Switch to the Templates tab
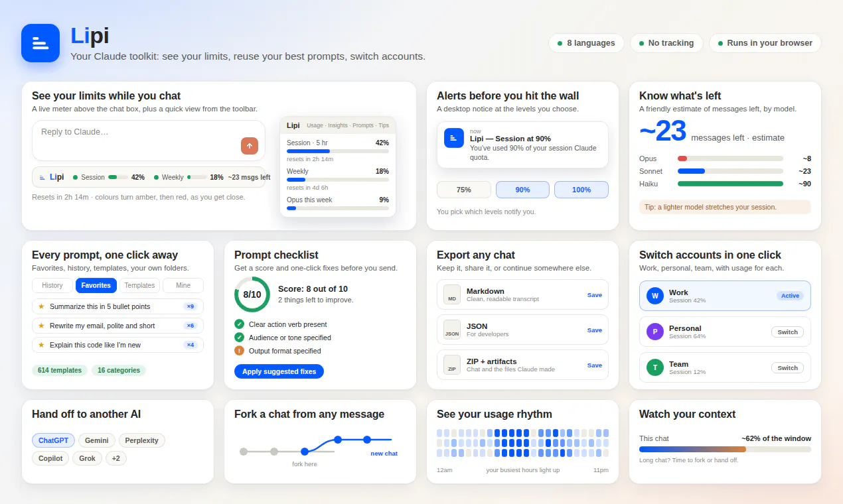Screen dimensions: 843x504 (x=139, y=285)
